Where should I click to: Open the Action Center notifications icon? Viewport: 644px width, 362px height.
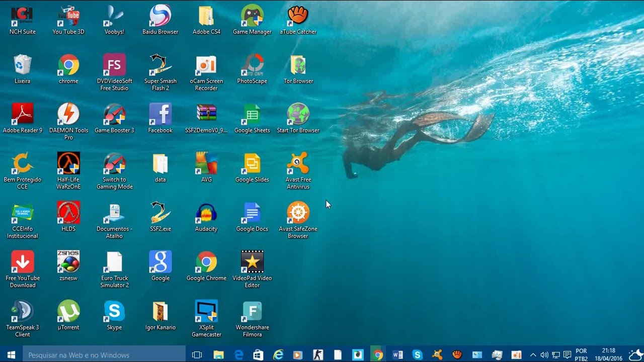(567, 355)
